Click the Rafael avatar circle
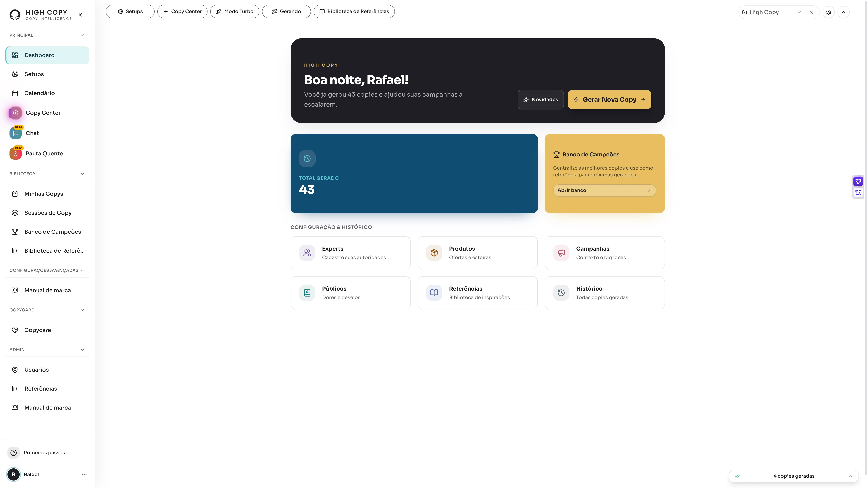 coord(14,474)
